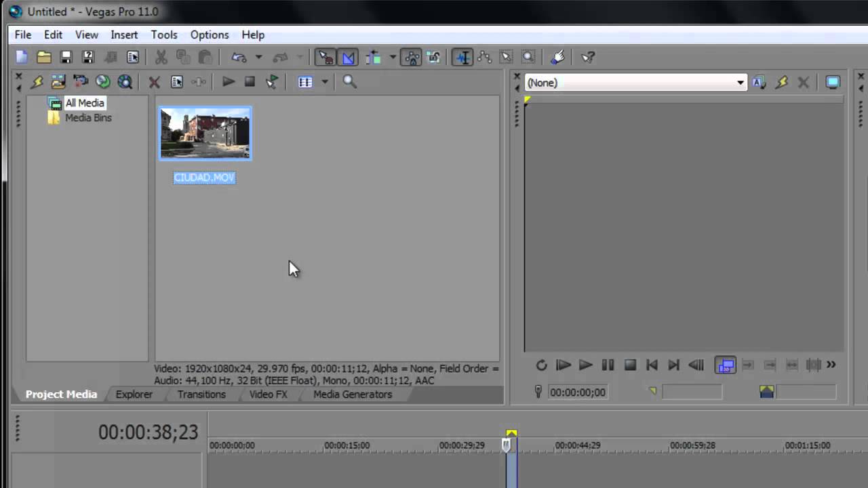
Task: Save the project with the floppy disk icon
Action: [x=66, y=58]
